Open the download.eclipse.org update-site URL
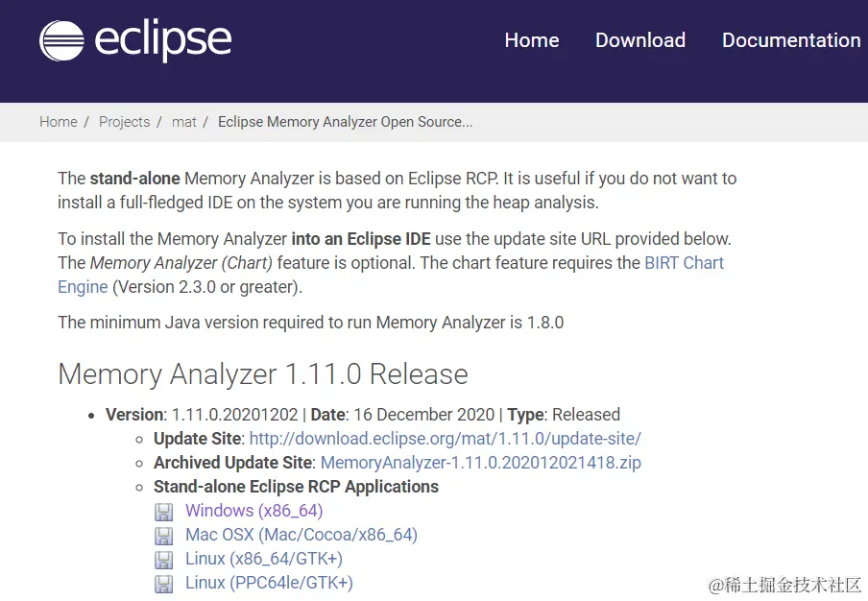Image resolution: width=868 pixels, height=601 pixels. (x=446, y=439)
